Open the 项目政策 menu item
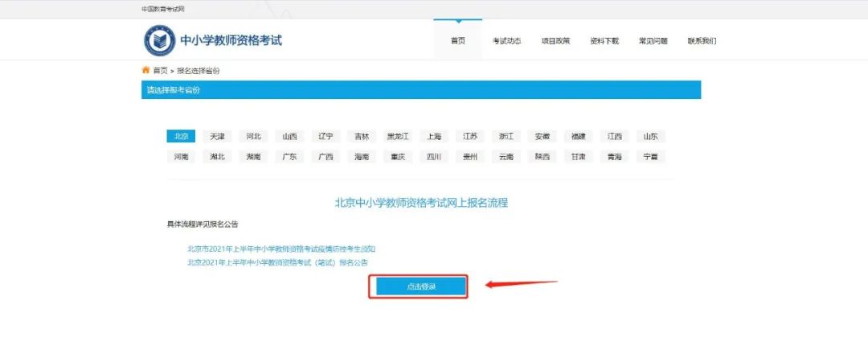The width and height of the screenshot is (868, 346). click(x=555, y=41)
